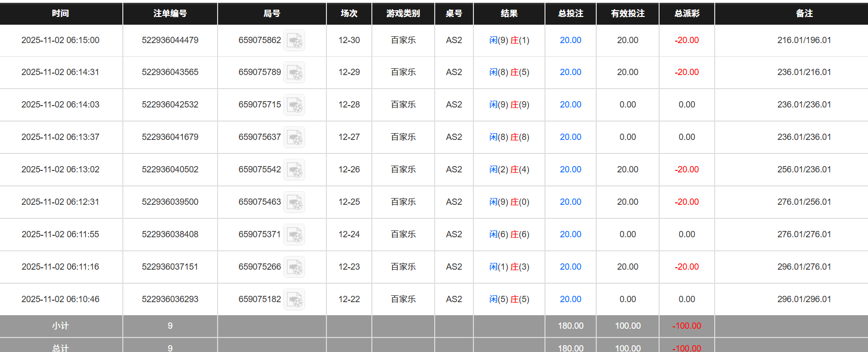Click the 20.00 total bet in session 12-26
Screen dimensions: 868x352
(570, 169)
